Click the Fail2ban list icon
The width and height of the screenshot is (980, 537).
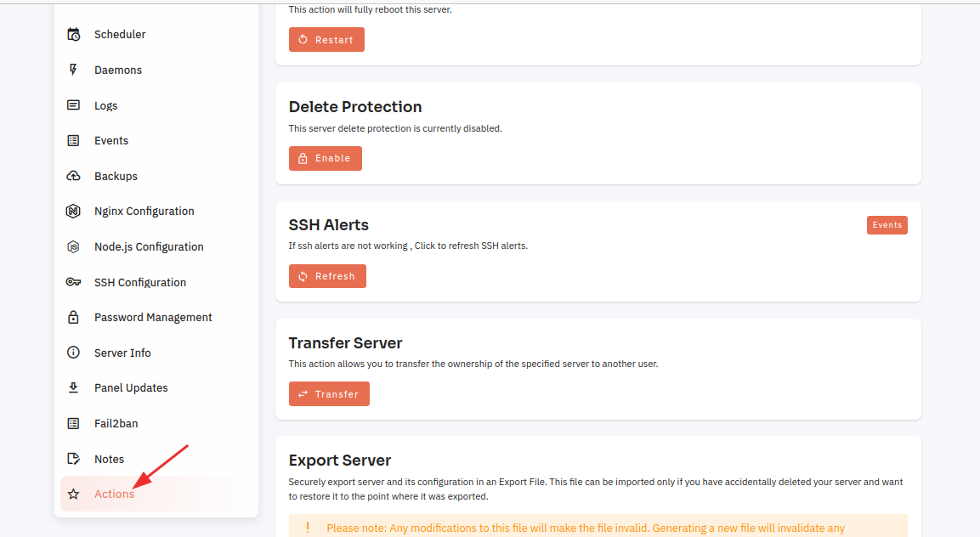tap(73, 423)
